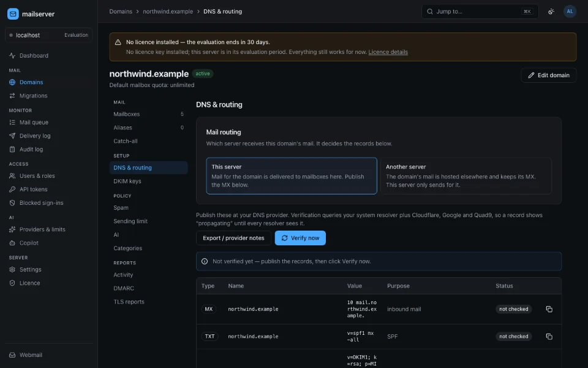Image resolution: width=588 pixels, height=368 pixels.
Task: Click the 'inbound mail' purpose cell
Action: [x=404, y=309]
